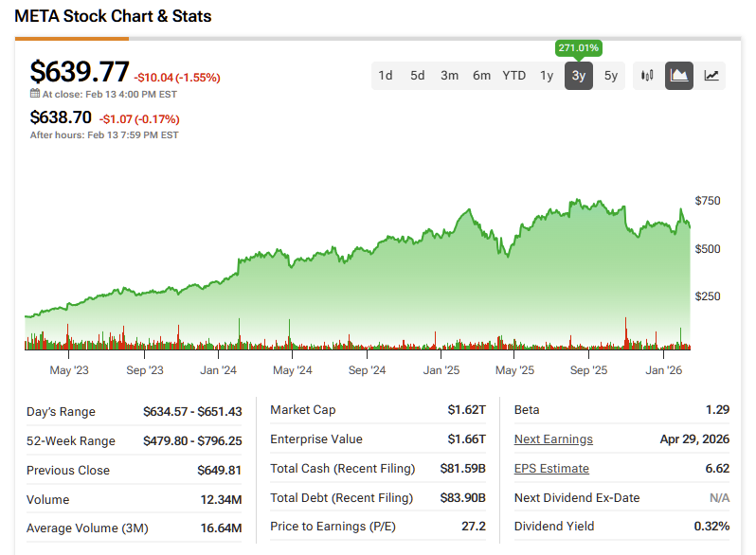Select the 1d time range

coord(386,76)
